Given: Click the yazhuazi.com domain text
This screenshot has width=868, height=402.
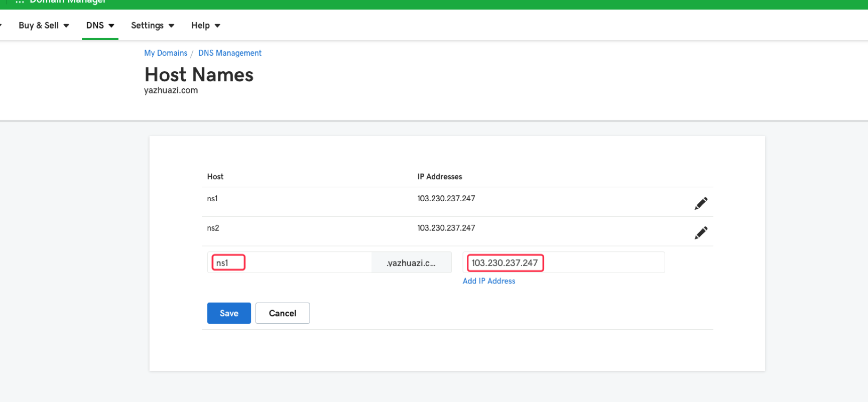Looking at the screenshot, I should (x=171, y=91).
